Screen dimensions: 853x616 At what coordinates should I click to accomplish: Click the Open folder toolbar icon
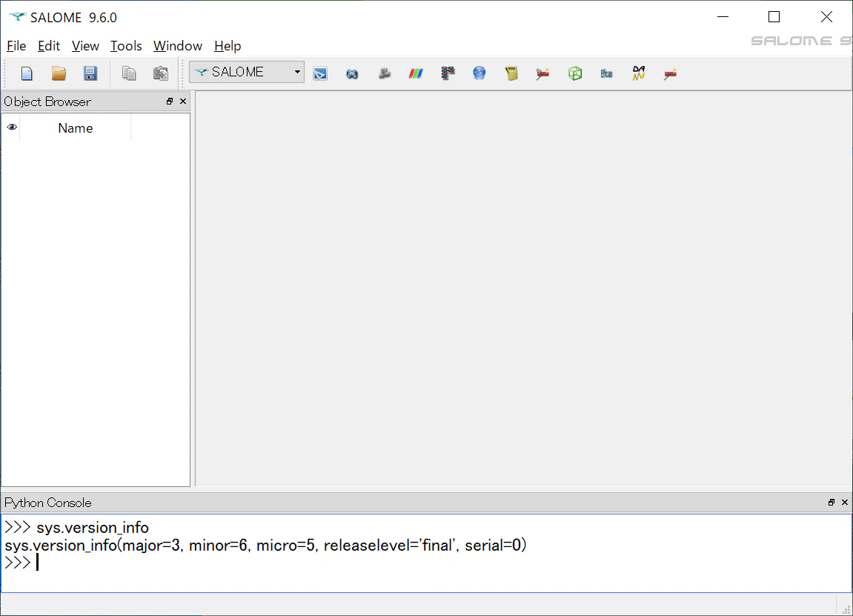59,73
